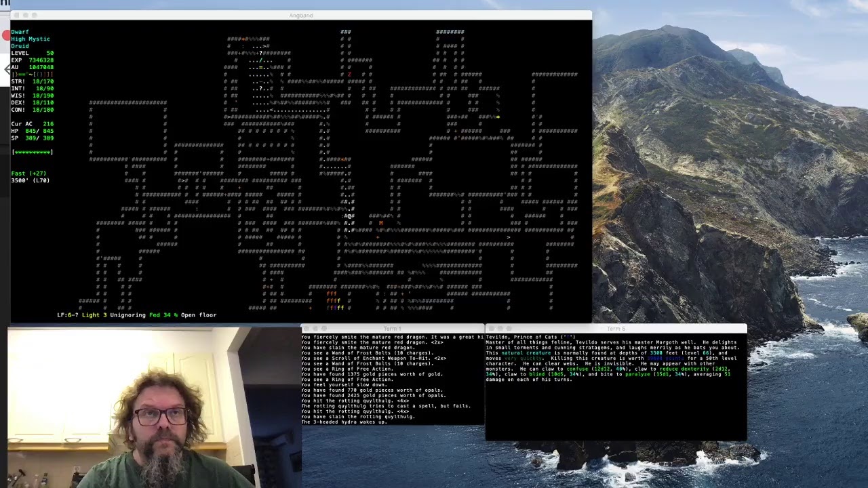Click "natural creature" in the monster recall
The width and height of the screenshot is (868, 488).
coord(528,353)
